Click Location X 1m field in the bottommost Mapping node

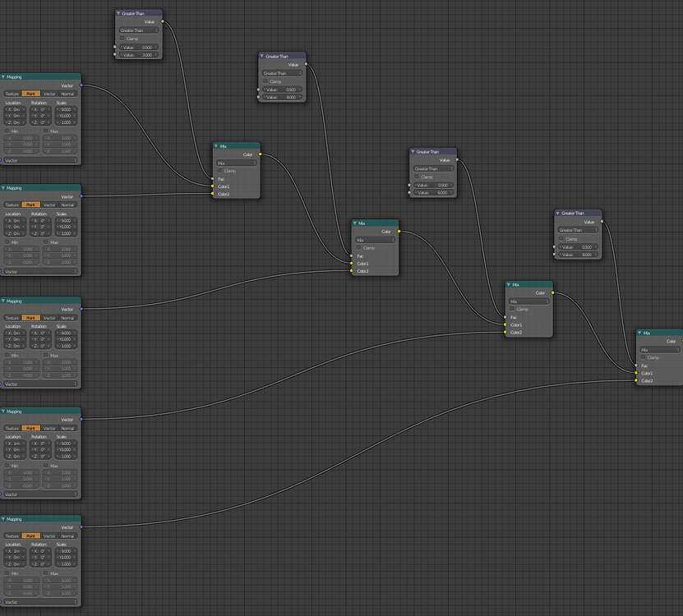coord(16,550)
